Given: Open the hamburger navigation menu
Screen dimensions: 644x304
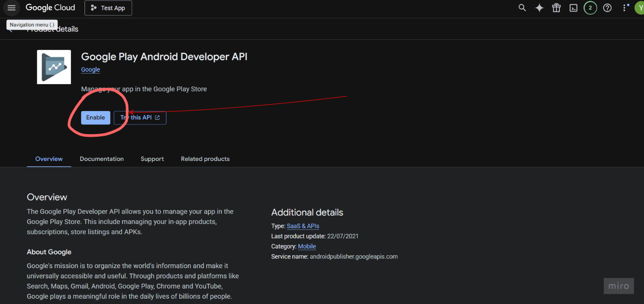Looking at the screenshot, I should [x=12, y=8].
